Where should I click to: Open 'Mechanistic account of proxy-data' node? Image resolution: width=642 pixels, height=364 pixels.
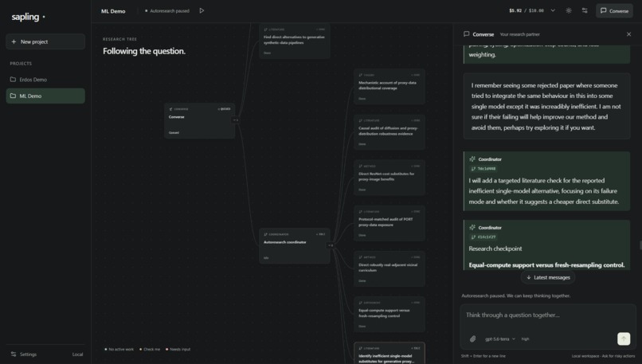pyautogui.click(x=390, y=87)
